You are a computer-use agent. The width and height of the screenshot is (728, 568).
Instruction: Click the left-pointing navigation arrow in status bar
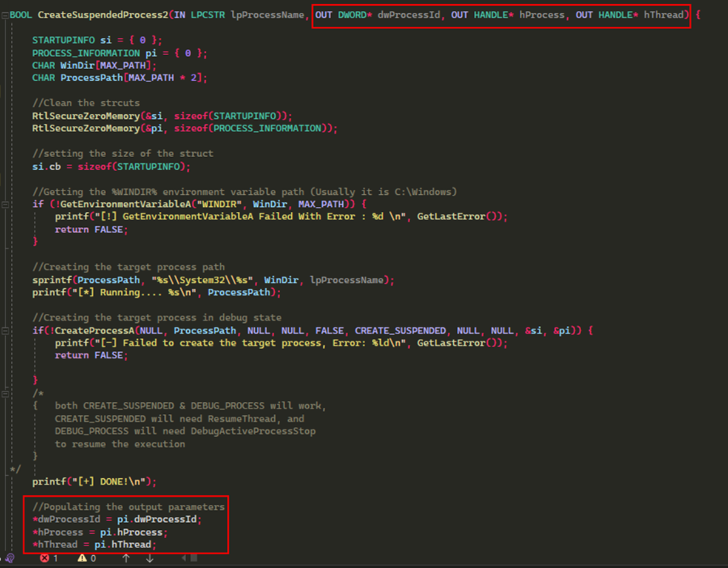184,558
